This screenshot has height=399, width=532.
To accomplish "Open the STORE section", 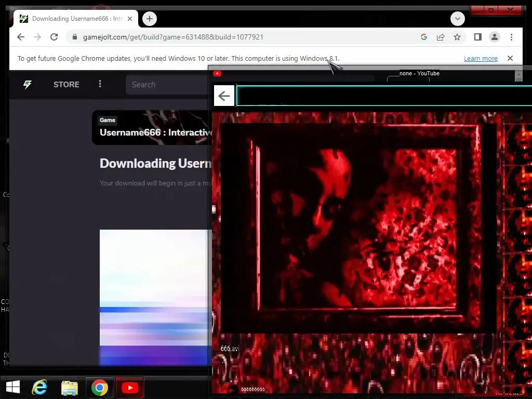I will tap(66, 85).
